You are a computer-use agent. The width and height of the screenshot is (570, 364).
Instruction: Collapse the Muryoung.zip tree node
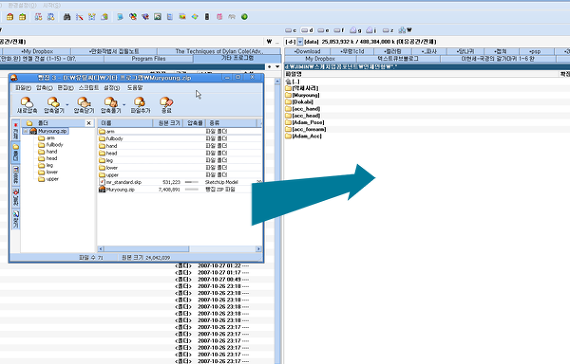click(25, 131)
